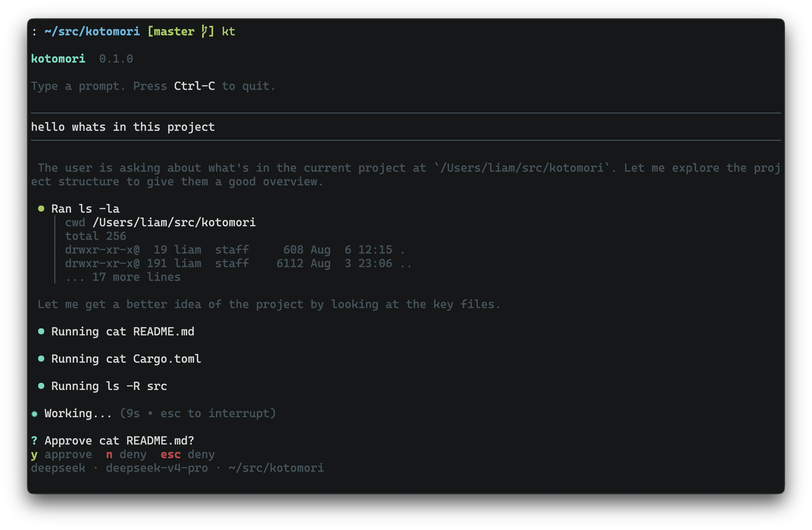The height and width of the screenshot is (530, 812).
Task: Click the git branch symbol after master
Action: point(204,31)
